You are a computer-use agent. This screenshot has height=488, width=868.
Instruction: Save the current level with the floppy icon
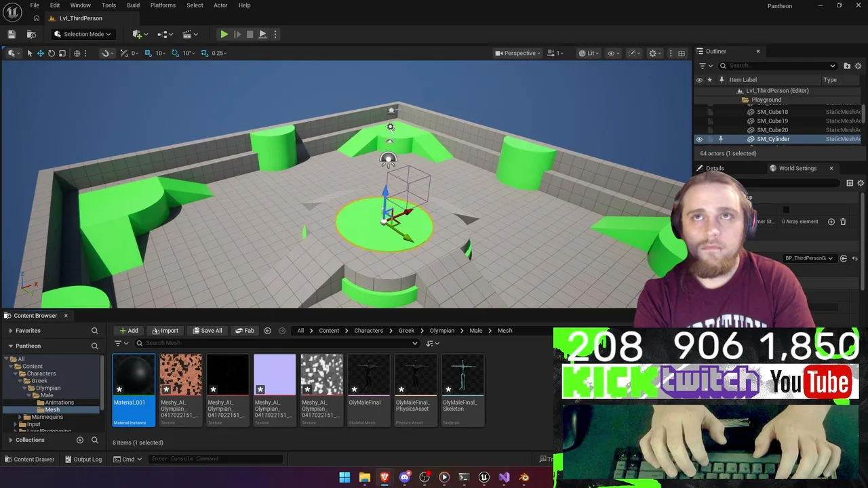12,34
